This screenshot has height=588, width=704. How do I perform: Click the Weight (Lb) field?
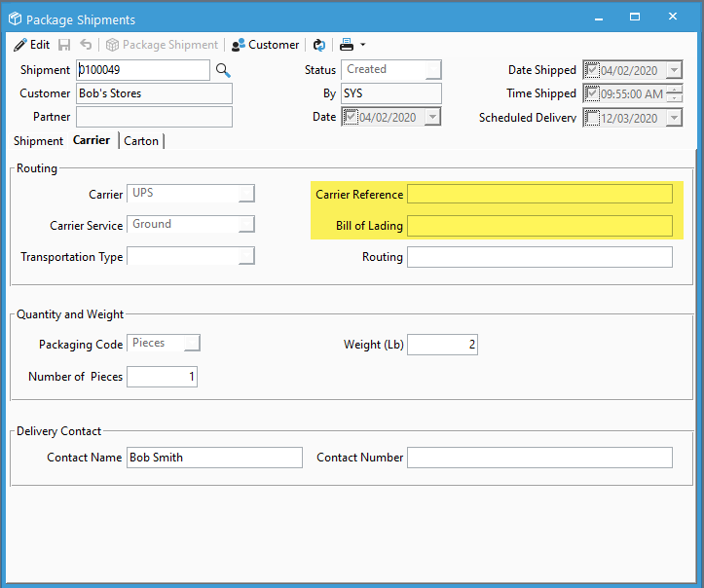point(442,345)
